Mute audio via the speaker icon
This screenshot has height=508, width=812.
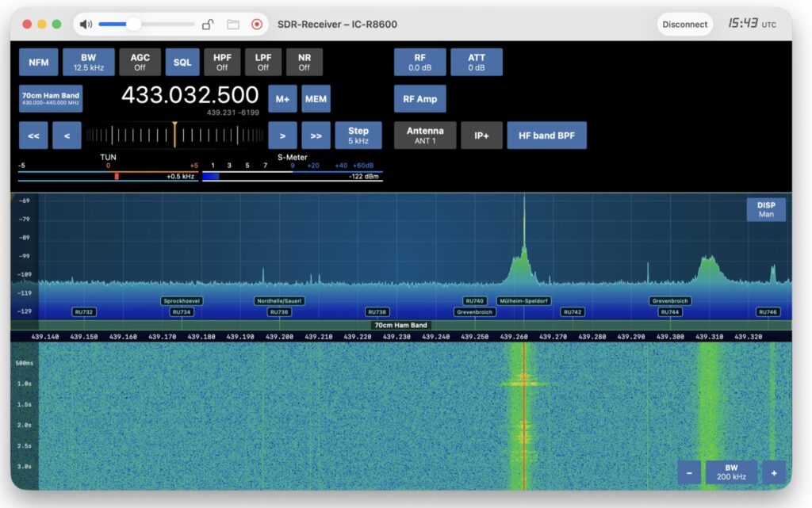[x=86, y=25]
